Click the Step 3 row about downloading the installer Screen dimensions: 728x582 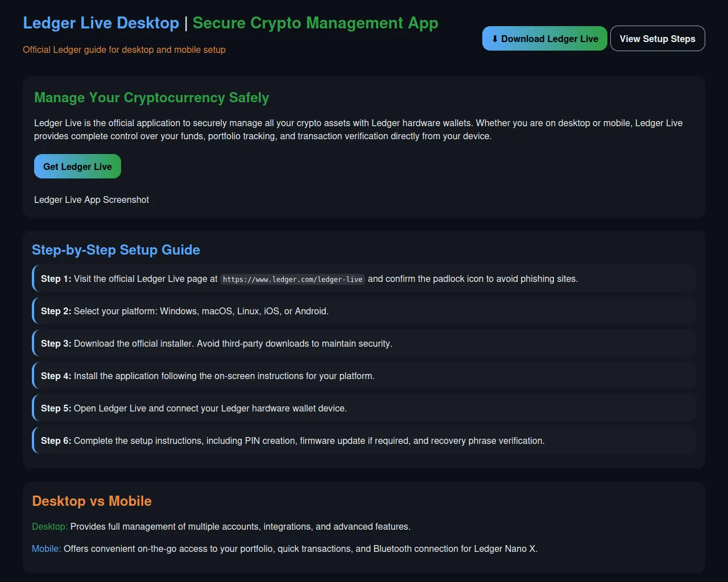pyautogui.click(x=364, y=344)
